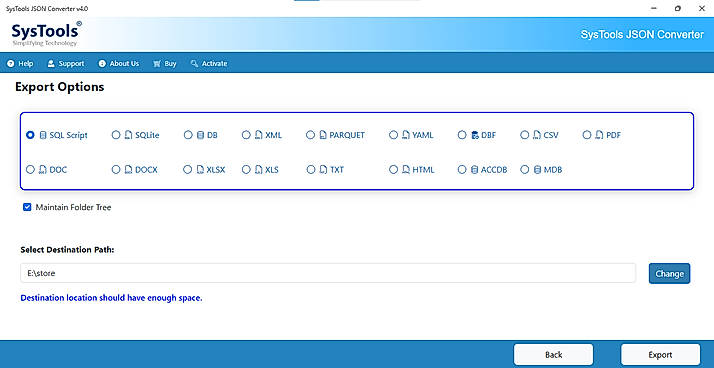The width and height of the screenshot is (714, 368).
Task: Click the SysTools logo
Action: coord(46,33)
